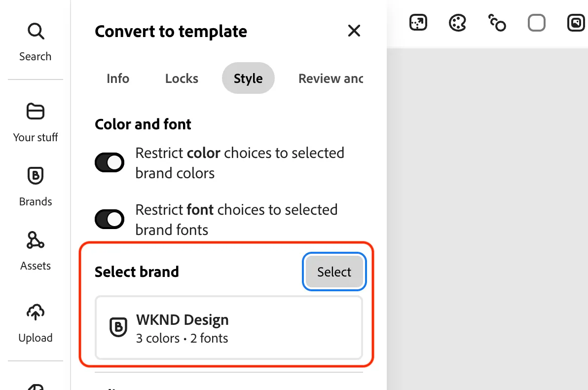Close the Convert to template panel
Screen dimensions: 588x390
click(x=354, y=31)
